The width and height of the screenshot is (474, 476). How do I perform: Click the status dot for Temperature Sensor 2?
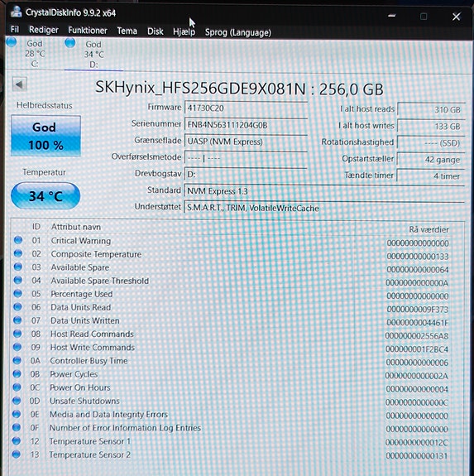17,454
